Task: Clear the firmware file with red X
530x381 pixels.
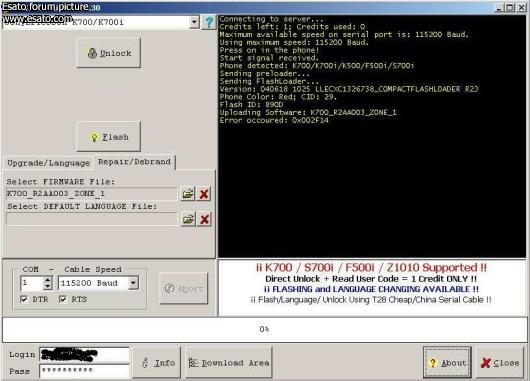Action: [x=204, y=194]
